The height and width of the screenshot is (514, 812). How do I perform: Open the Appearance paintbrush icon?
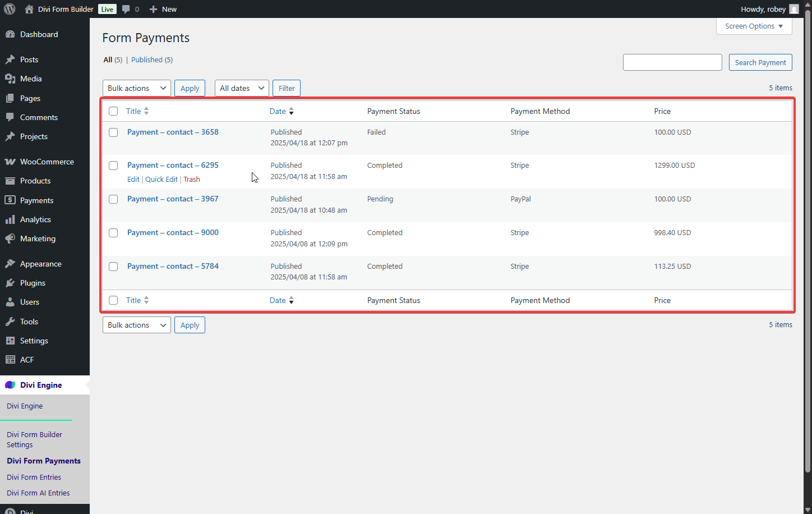coord(11,263)
